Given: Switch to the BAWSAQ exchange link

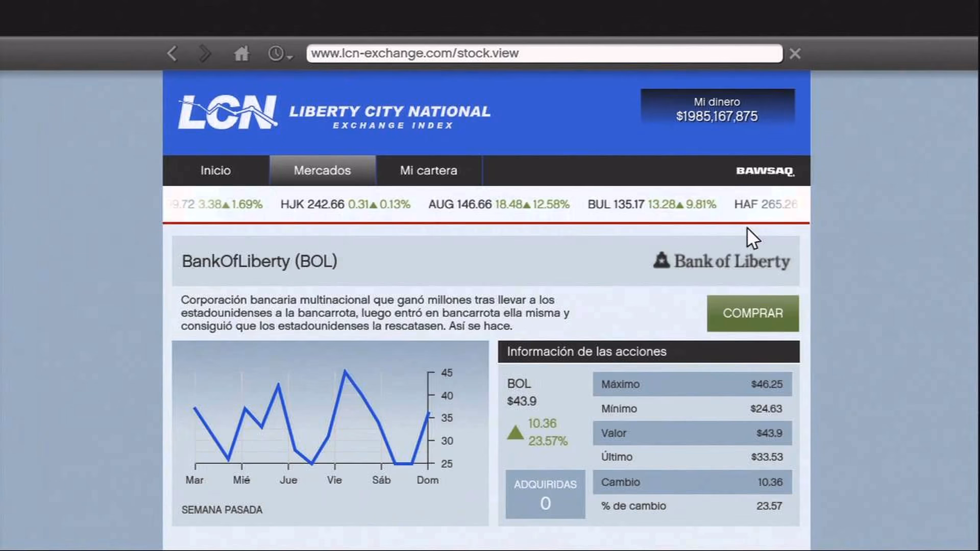Looking at the screenshot, I should pos(765,171).
